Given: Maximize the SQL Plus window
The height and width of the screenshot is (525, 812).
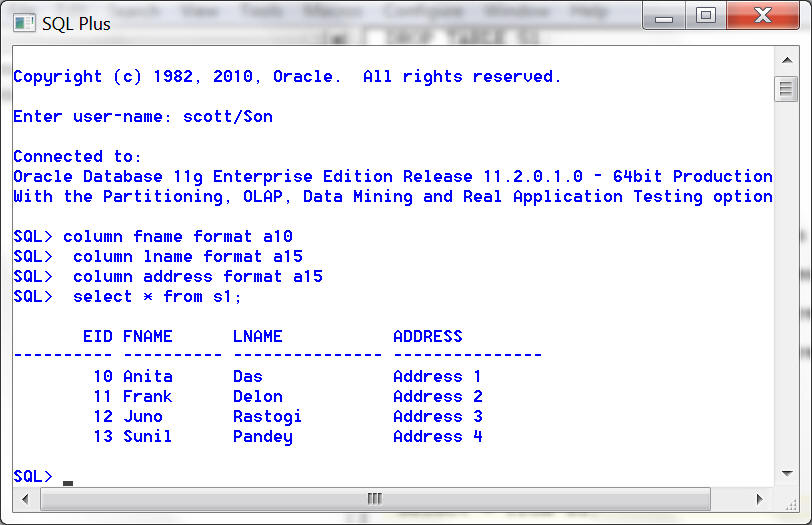Looking at the screenshot, I should tap(706, 16).
